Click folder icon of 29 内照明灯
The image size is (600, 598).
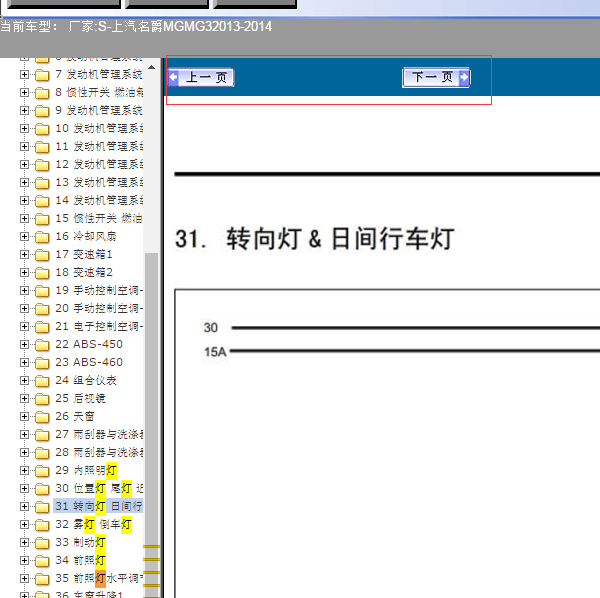(x=42, y=471)
